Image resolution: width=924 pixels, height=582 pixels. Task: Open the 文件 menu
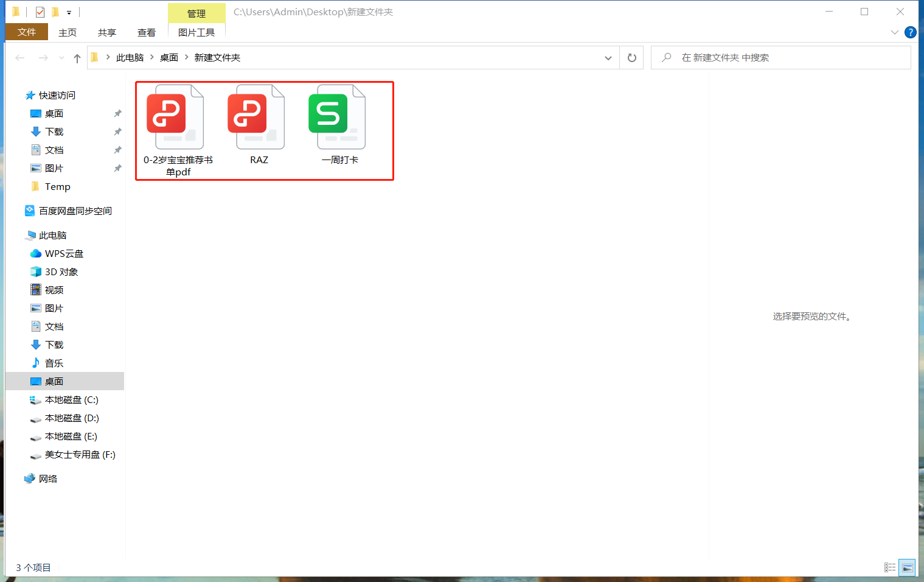(x=26, y=32)
